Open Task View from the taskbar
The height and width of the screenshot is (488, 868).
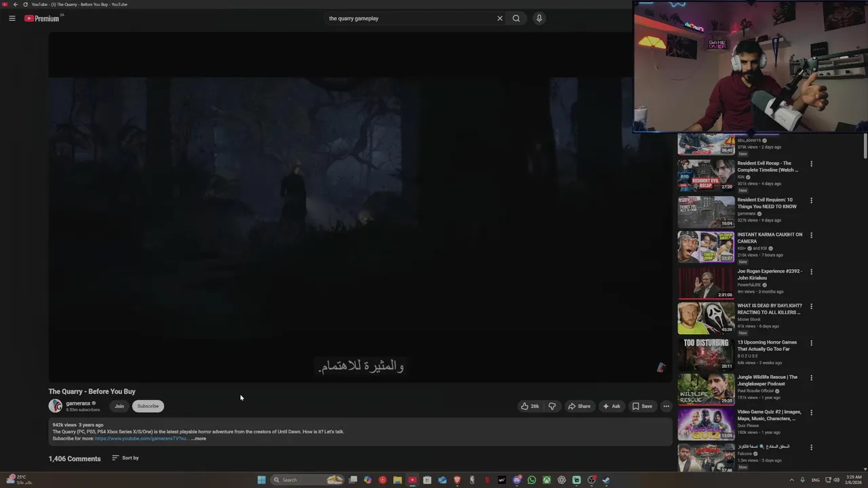click(x=353, y=480)
